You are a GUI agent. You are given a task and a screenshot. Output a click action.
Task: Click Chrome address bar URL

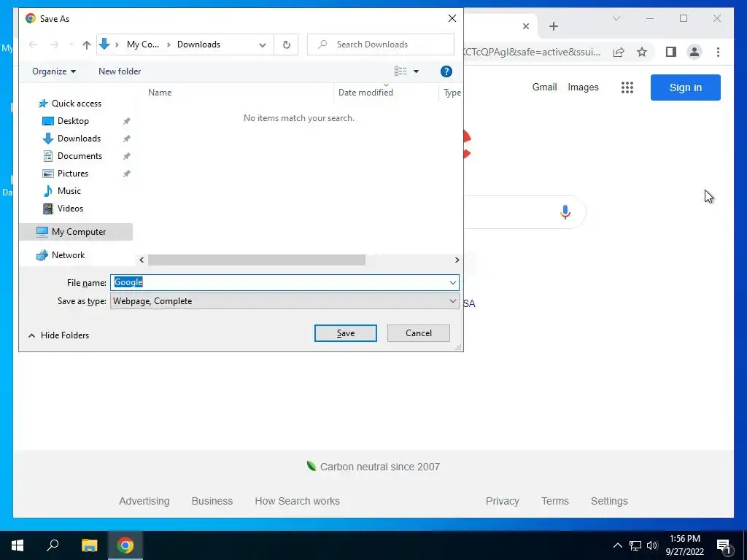[532, 52]
